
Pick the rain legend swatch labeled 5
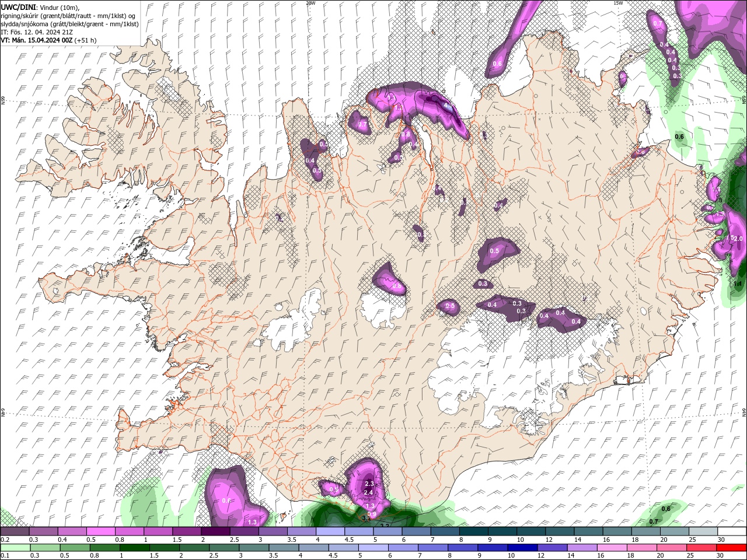coord(373,548)
